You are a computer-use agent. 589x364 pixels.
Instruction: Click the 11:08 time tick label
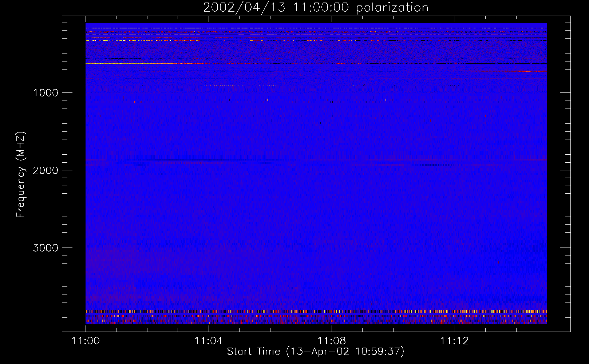point(331,341)
